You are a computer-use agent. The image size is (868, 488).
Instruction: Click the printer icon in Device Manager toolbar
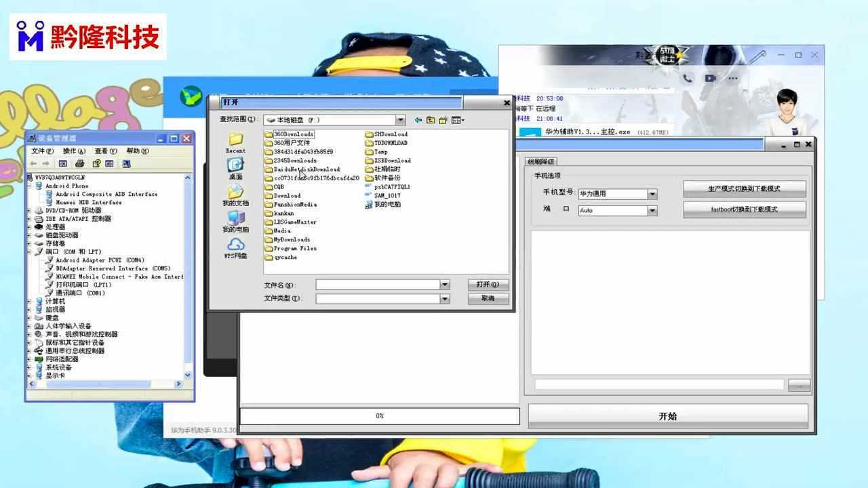(79, 163)
